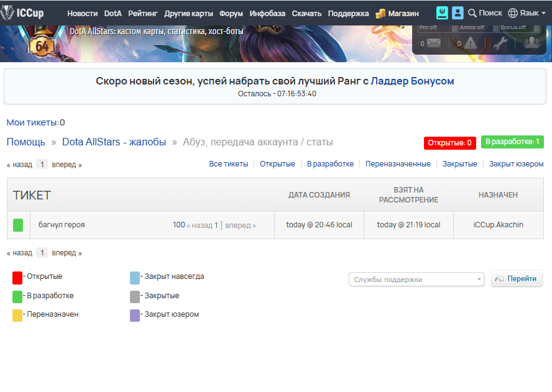Click the ICCup logo in the header
This screenshot has width=552, height=392.
(22, 12)
